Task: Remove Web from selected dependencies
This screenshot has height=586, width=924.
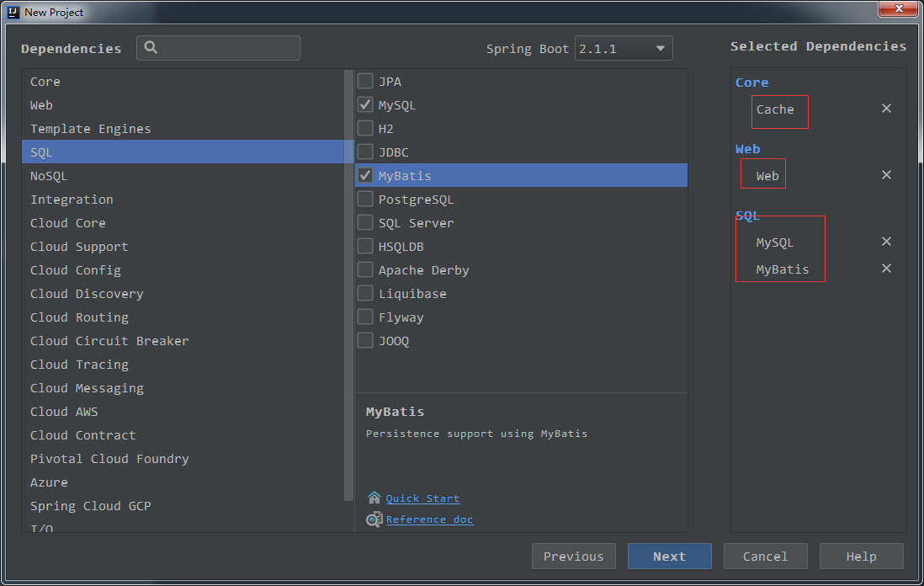Action: [x=886, y=175]
